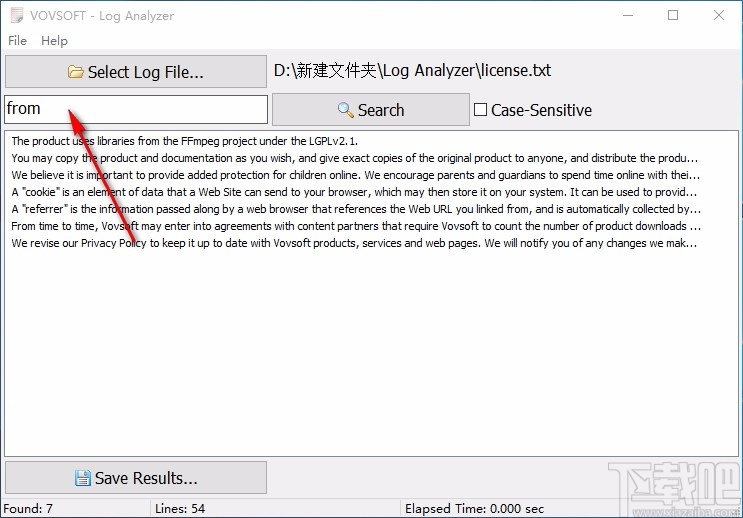This screenshot has width=743, height=518.
Task: Open the File menu
Action: [x=18, y=41]
